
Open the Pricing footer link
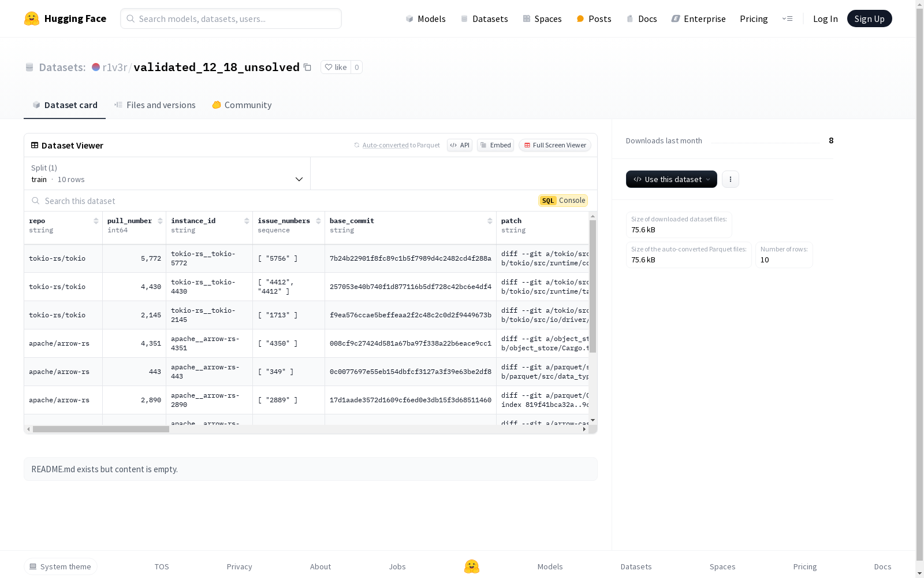805,566
